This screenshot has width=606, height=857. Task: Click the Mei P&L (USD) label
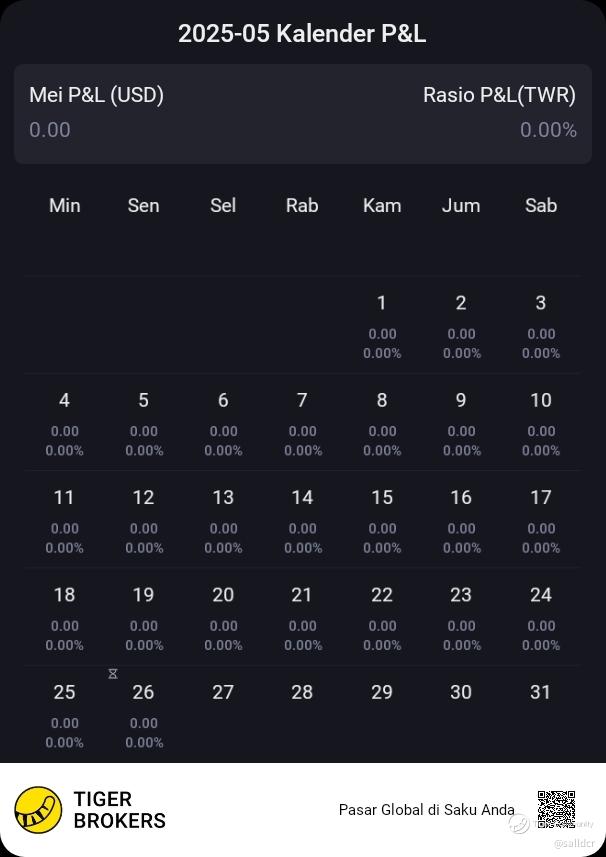pyautogui.click(x=96, y=95)
